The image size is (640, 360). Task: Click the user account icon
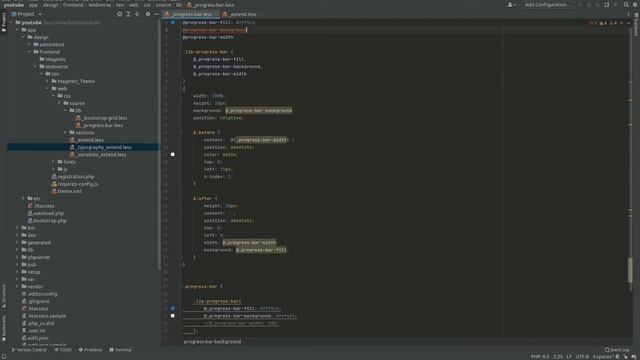pos(511,5)
